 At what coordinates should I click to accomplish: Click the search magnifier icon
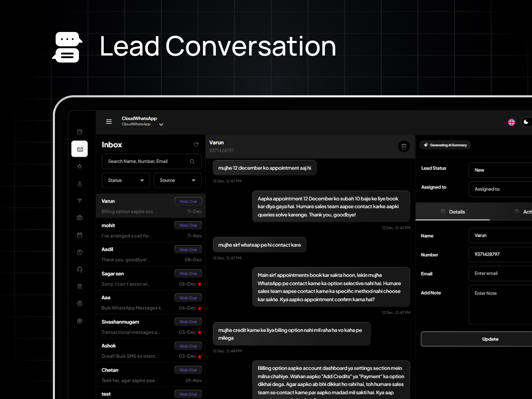click(x=192, y=162)
